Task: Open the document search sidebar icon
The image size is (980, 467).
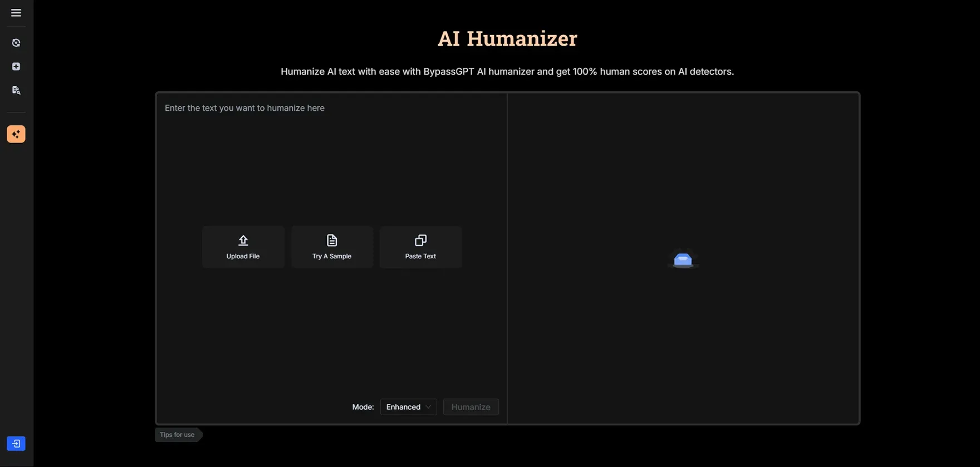Action: 16,90
